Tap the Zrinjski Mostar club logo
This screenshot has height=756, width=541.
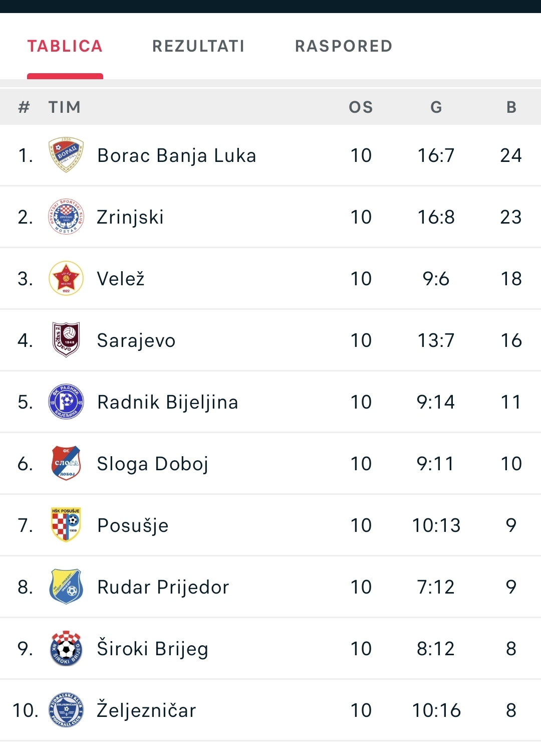(x=66, y=217)
